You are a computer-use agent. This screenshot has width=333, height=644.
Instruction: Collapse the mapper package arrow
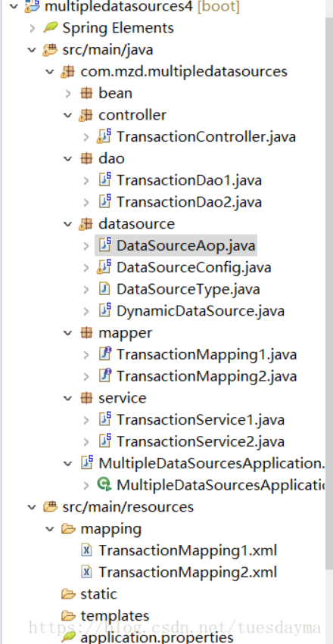(68, 333)
